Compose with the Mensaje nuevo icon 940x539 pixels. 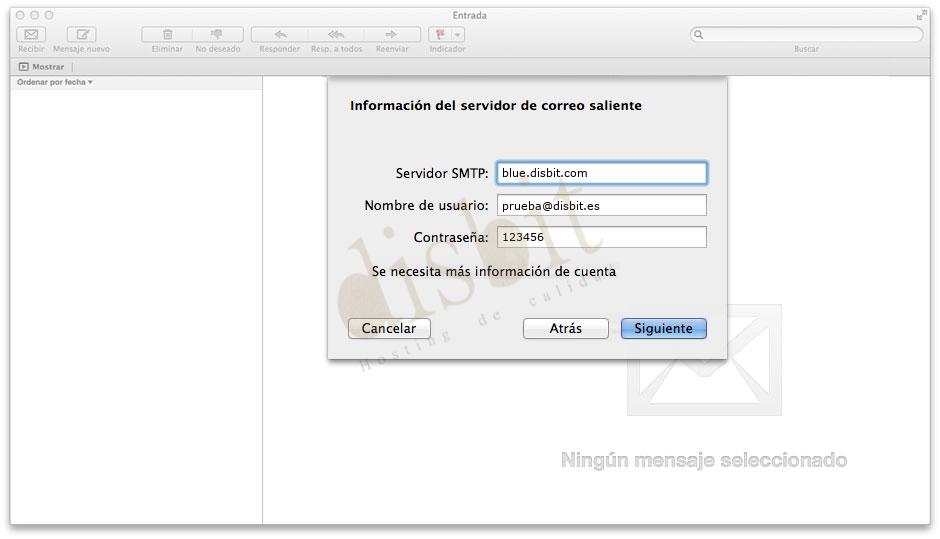click(x=81, y=35)
